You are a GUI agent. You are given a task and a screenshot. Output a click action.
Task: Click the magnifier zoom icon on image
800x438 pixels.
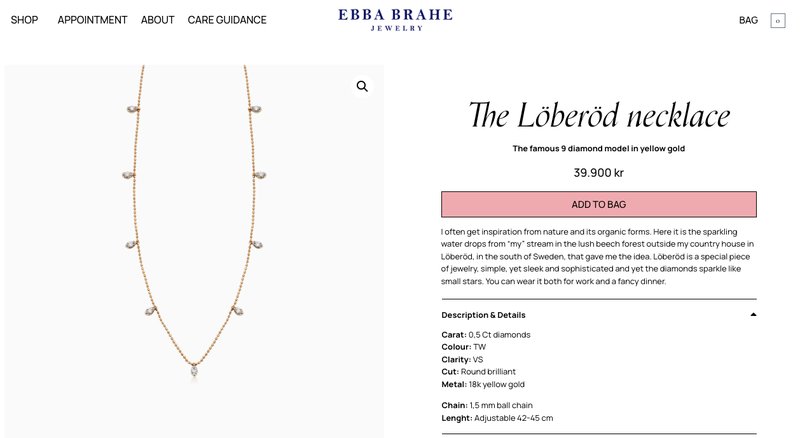(362, 87)
